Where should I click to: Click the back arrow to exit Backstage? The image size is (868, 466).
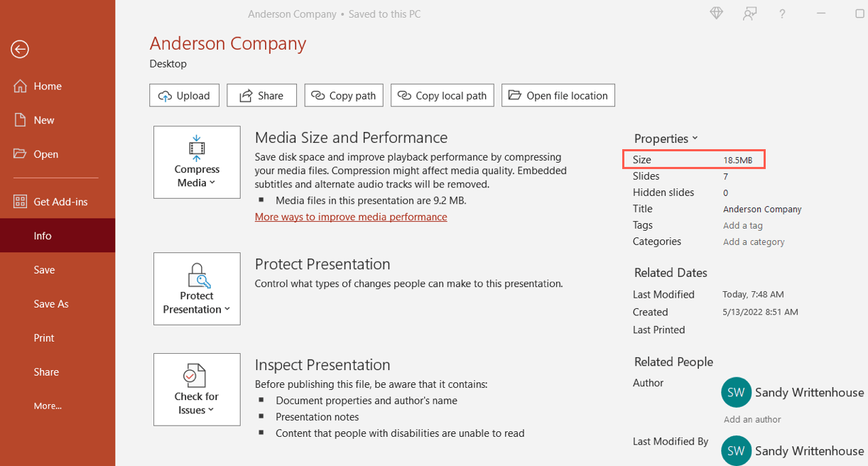(x=19, y=49)
